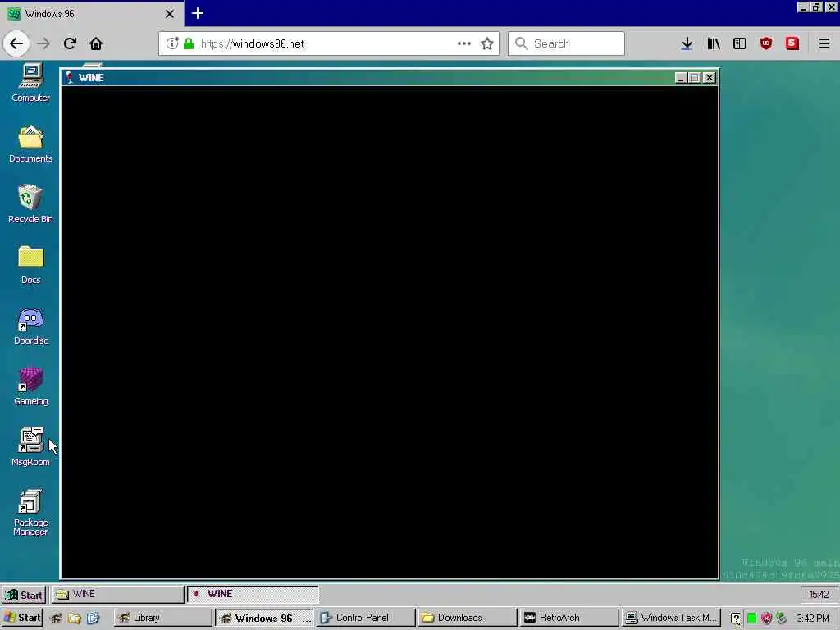The height and width of the screenshot is (630, 840).
Task: Open the red S extension icon
Action: (x=792, y=43)
